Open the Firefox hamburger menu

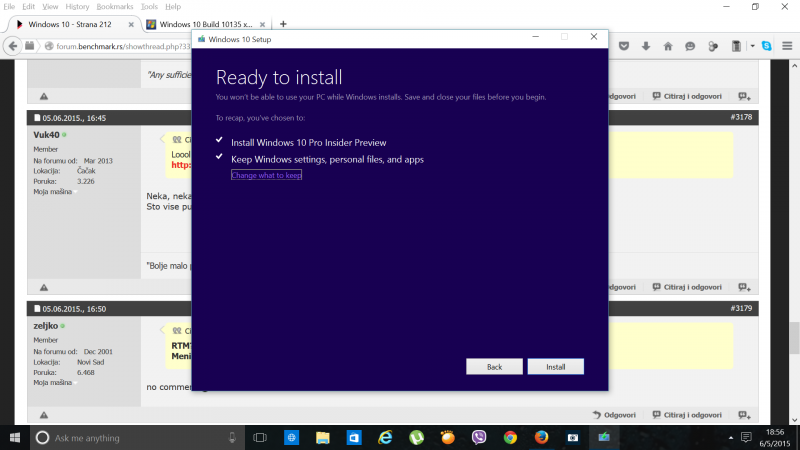pos(787,46)
